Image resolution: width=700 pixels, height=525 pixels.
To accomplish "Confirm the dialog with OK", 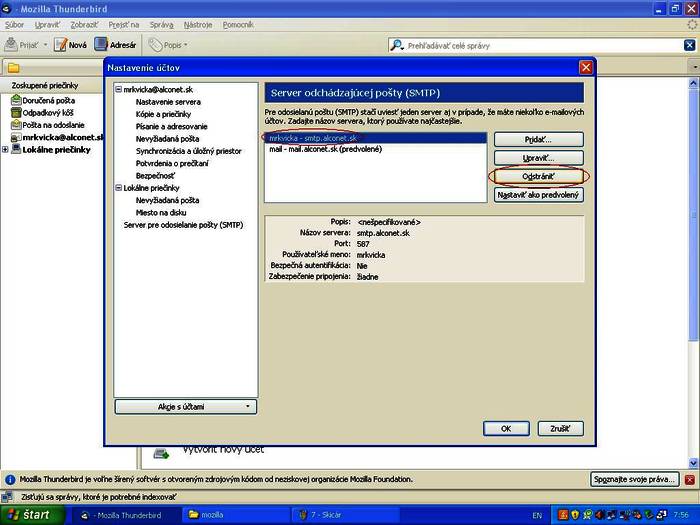I will tap(506, 429).
